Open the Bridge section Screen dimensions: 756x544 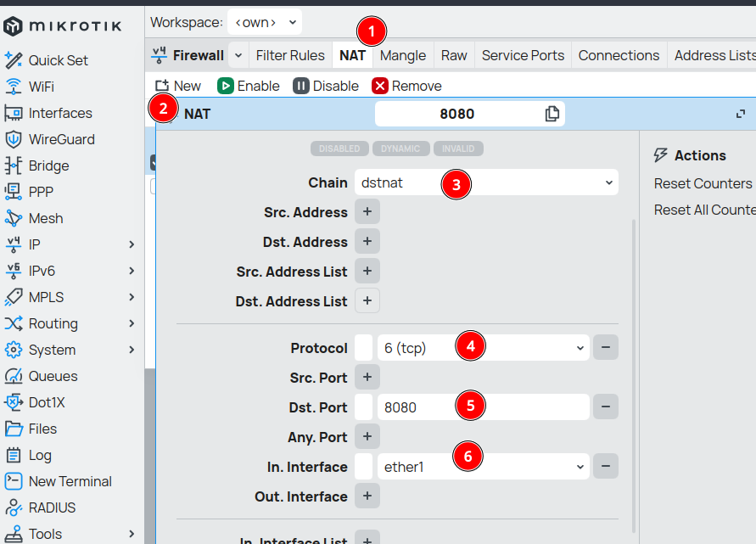point(48,165)
